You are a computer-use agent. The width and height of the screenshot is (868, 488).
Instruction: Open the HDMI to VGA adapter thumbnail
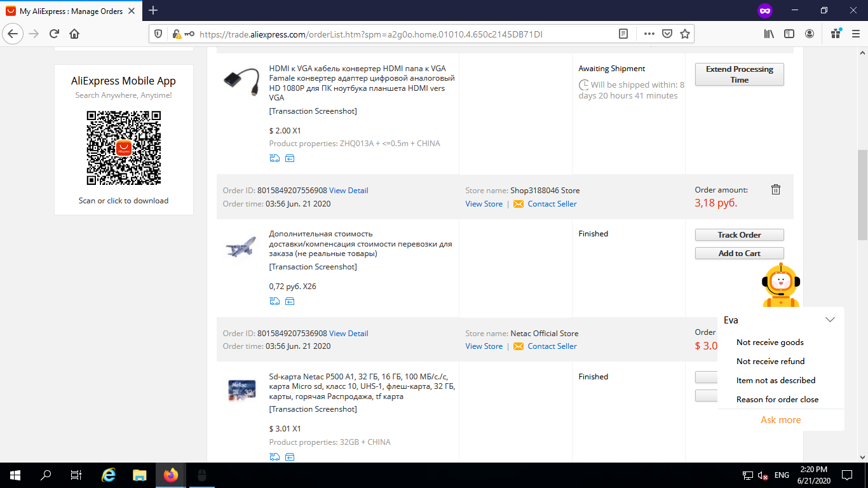pos(241,81)
